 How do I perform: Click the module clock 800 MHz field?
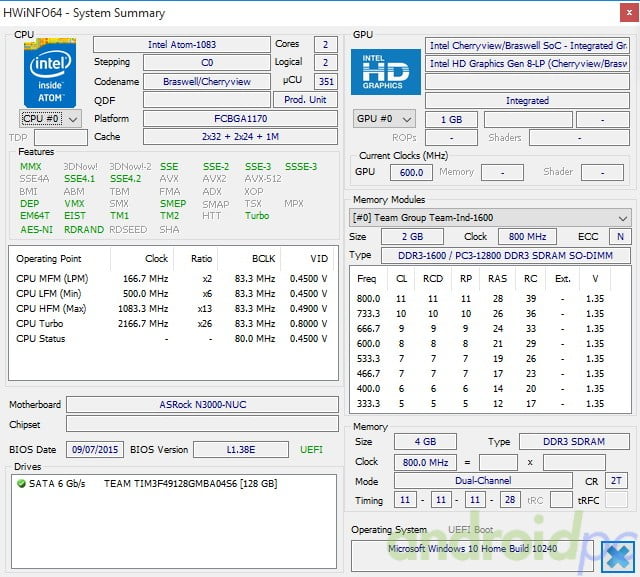click(x=527, y=237)
